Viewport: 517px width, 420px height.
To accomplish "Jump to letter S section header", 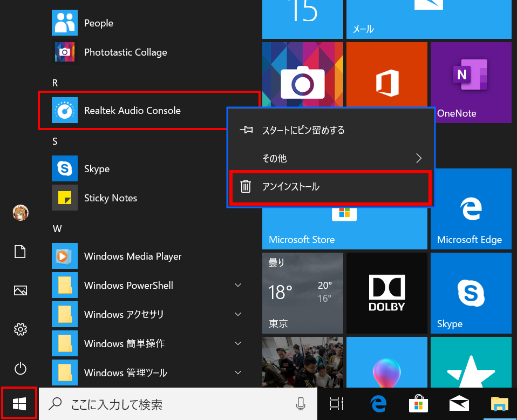I will [x=55, y=141].
